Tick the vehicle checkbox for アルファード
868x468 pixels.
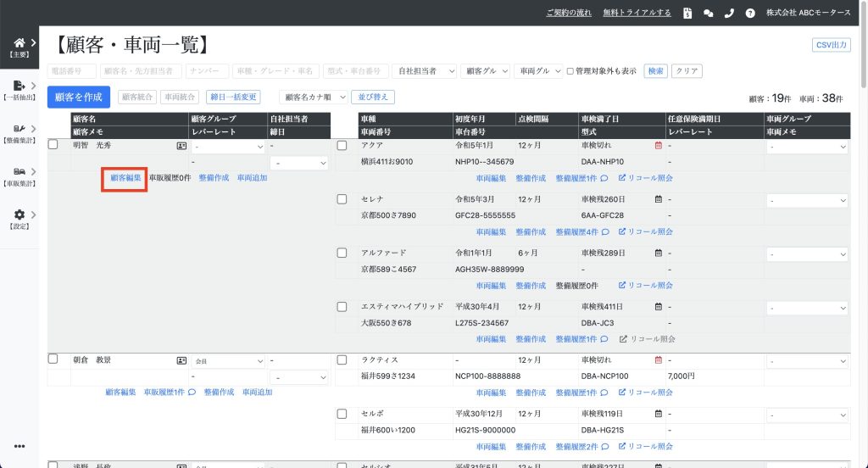[342, 253]
